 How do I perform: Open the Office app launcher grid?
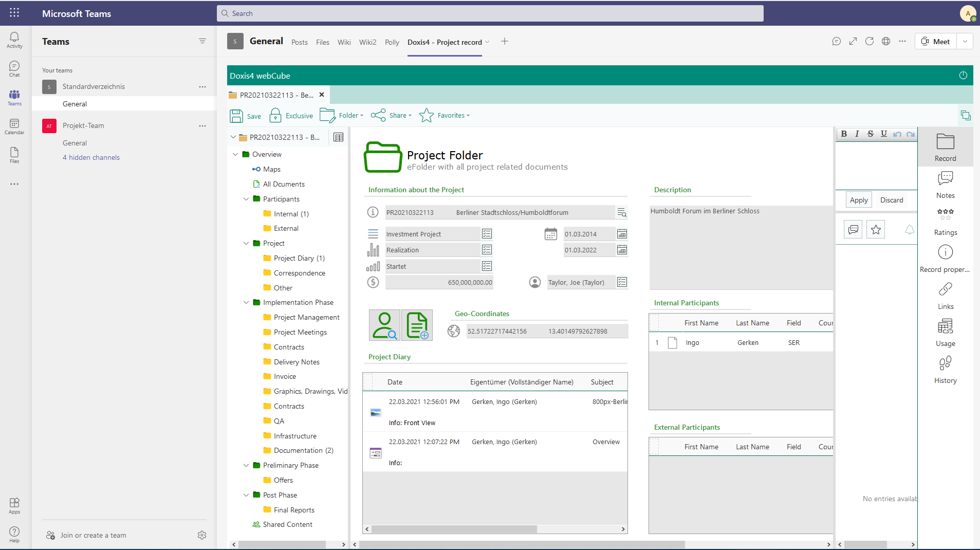(x=14, y=13)
